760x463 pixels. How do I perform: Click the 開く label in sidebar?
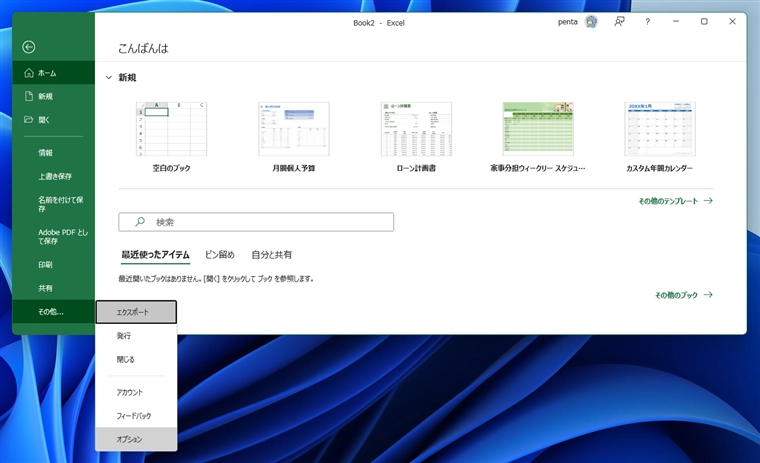point(44,120)
